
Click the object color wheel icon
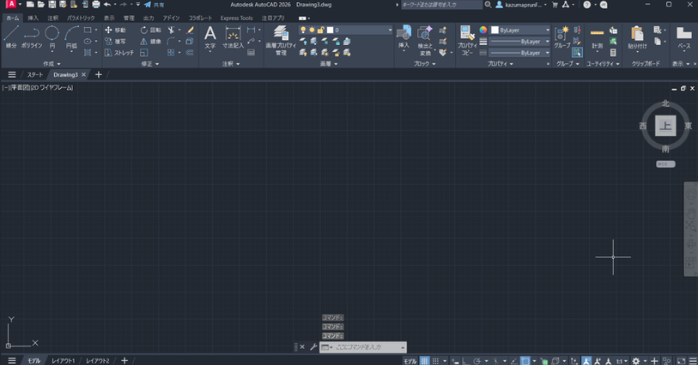pos(483,30)
